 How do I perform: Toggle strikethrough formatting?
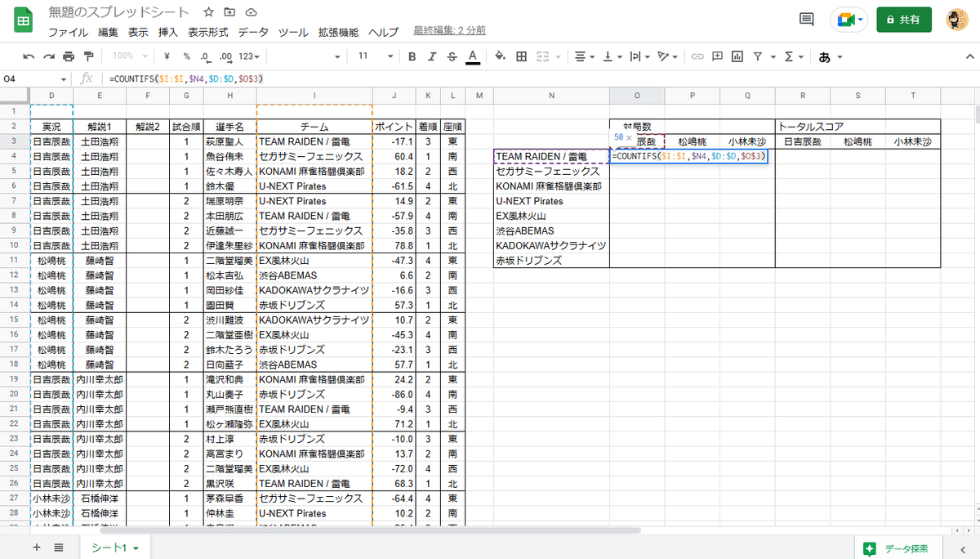coord(452,56)
